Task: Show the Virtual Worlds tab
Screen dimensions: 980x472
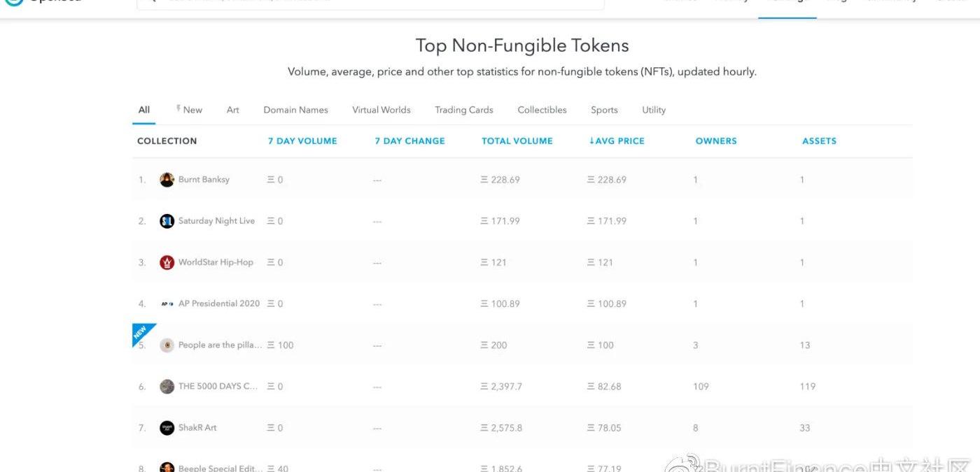Action: 381,110
